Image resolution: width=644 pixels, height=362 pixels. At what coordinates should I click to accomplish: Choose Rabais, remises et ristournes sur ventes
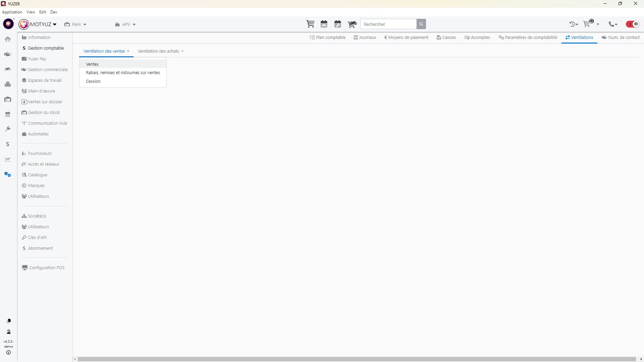[x=123, y=73]
